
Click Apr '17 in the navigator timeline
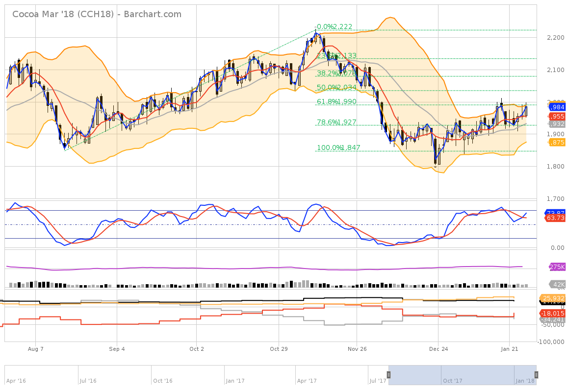[307, 381]
